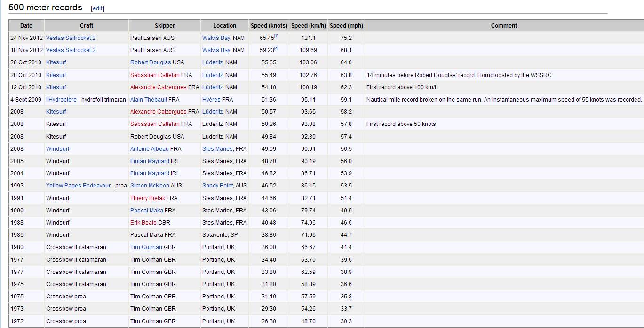Open Tim Colman link in the 1980 row
Viewport: 644px width, 328px height.
[x=146, y=247]
